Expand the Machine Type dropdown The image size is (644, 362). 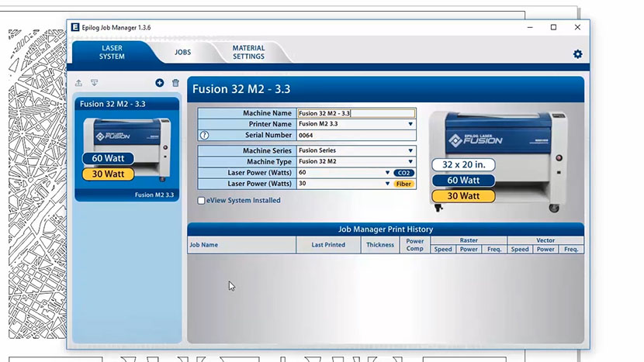(410, 162)
